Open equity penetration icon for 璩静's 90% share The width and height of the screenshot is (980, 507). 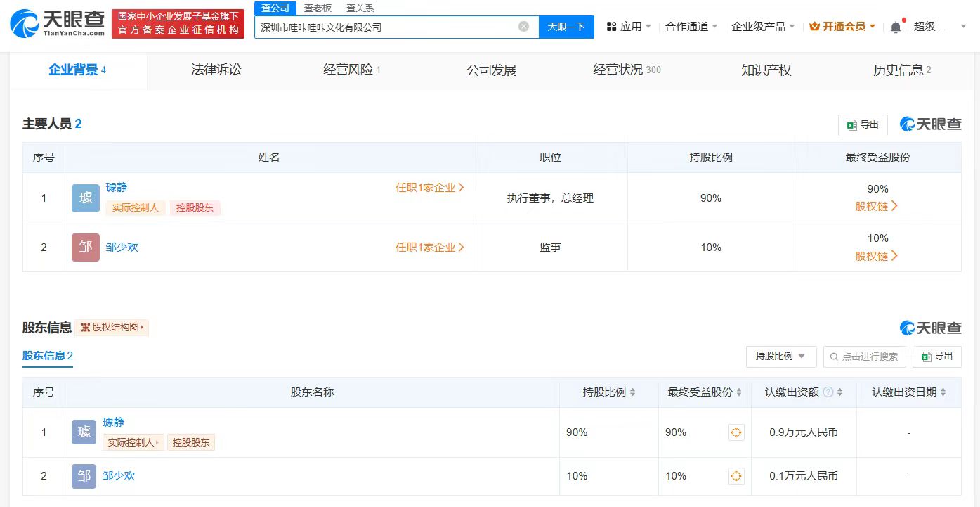coord(736,432)
